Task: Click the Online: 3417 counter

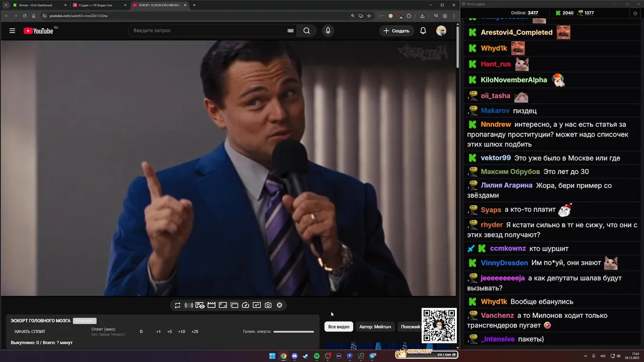Action: 524,13
